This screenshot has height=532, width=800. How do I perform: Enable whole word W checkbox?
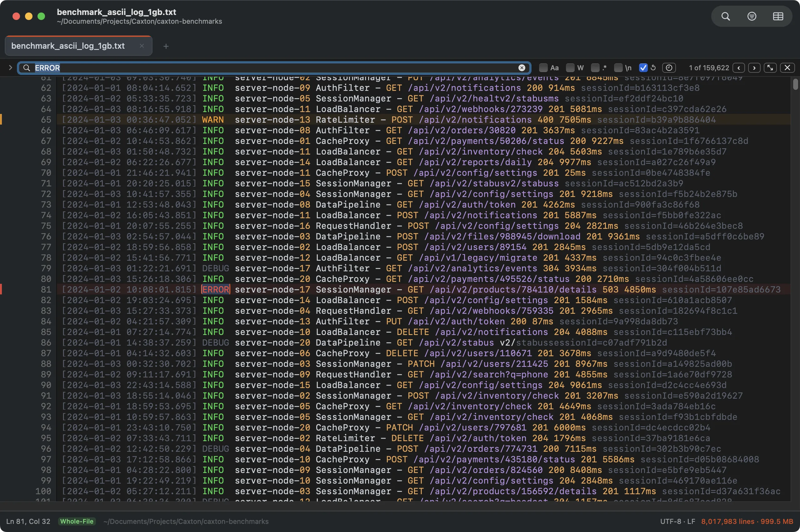[570, 68]
